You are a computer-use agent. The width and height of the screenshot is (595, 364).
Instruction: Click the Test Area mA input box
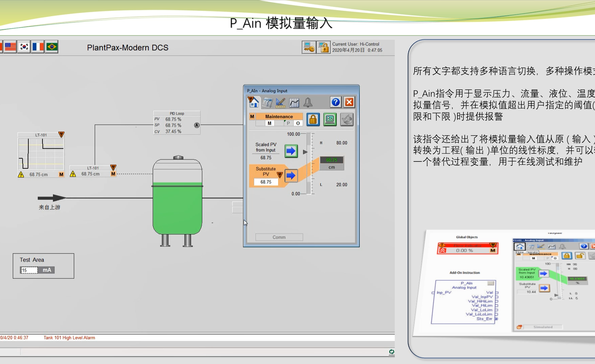point(29,270)
